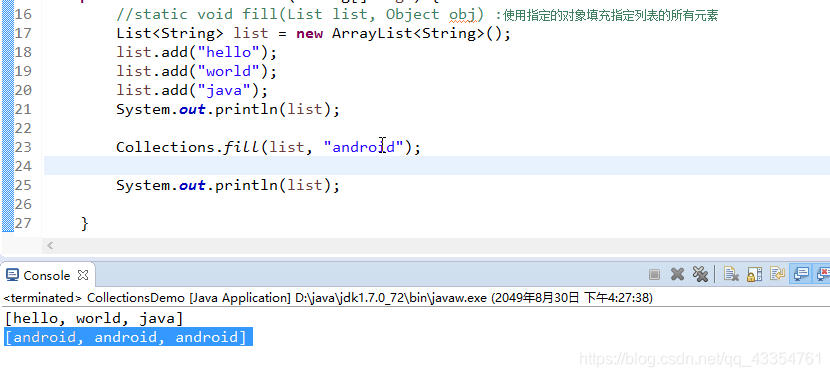This screenshot has width=830, height=377.
Task: Click the "world" string literal on line 19
Action: click(x=229, y=71)
